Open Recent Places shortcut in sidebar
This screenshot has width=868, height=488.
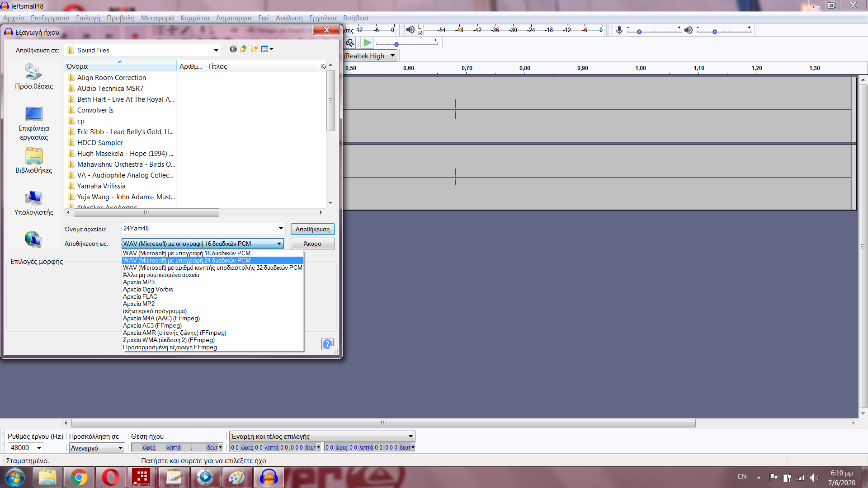(34, 77)
